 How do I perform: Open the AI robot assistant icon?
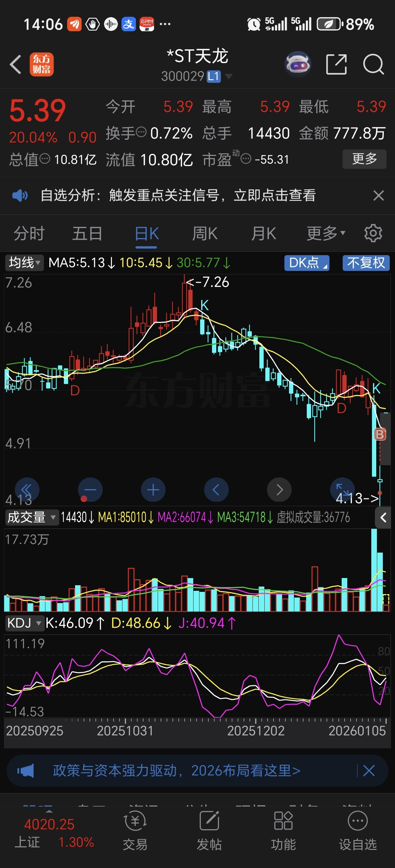coord(298,64)
